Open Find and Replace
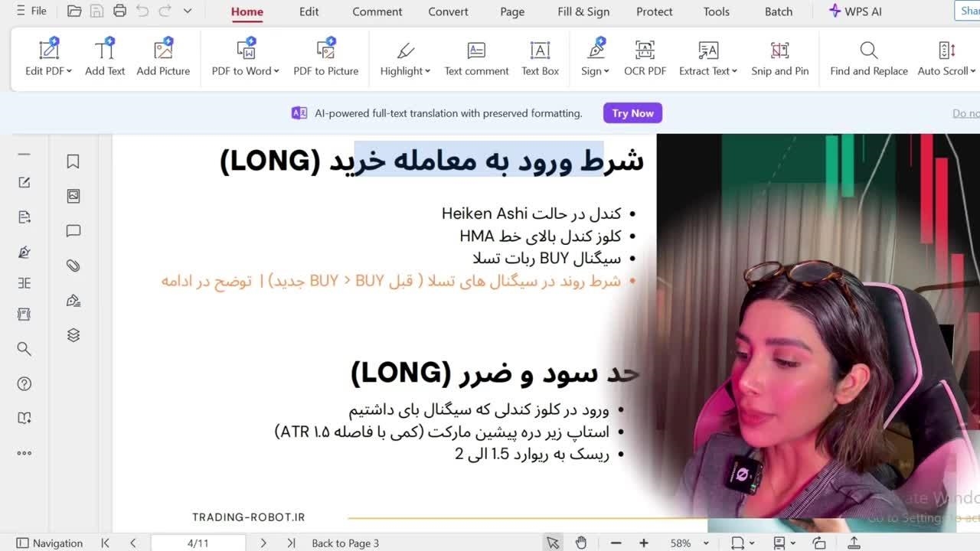 pyautogui.click(x=868, y=58)
